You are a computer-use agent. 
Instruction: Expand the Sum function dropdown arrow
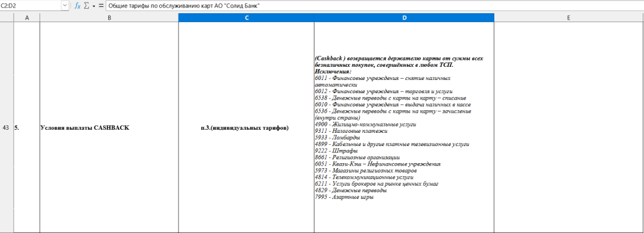coord(94,6)
